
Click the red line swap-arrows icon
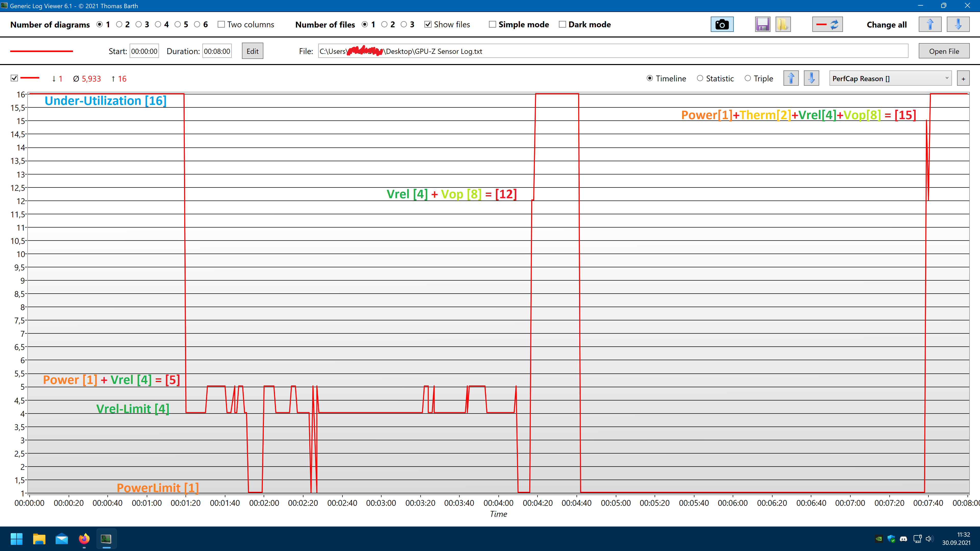pos(827,25)
